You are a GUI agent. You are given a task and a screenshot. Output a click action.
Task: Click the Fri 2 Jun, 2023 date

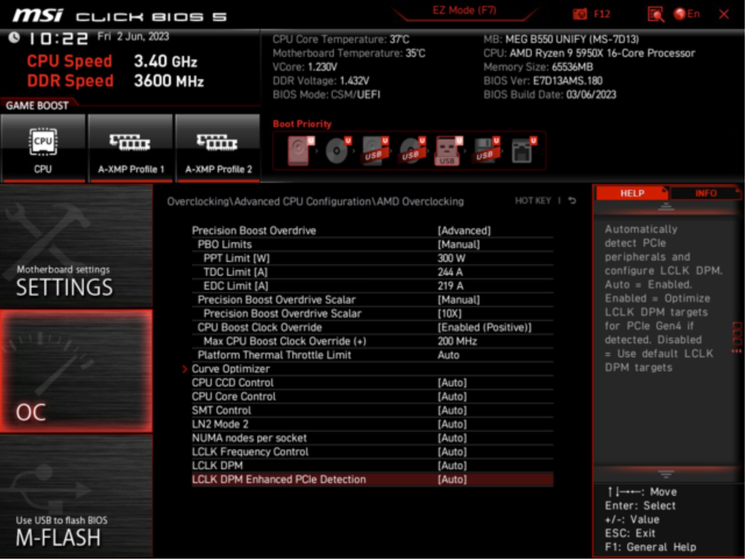pyautogui.click(x=133, y=36)
